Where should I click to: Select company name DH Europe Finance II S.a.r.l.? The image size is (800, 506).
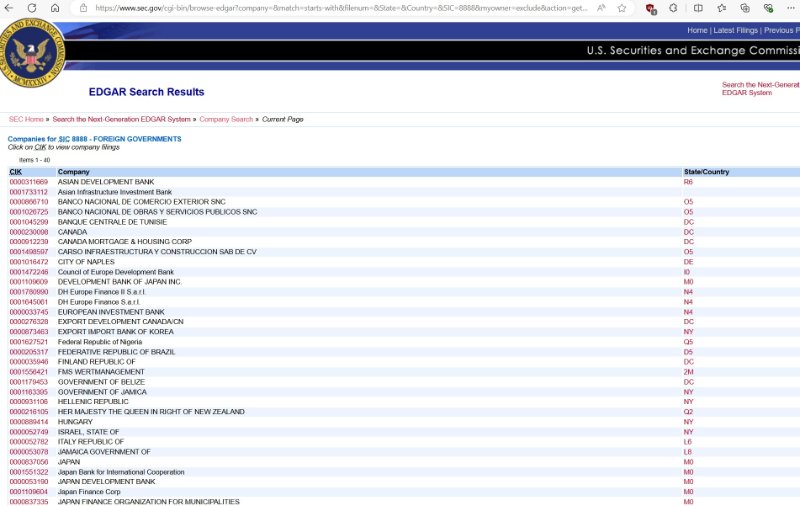(x=102, y=292)
